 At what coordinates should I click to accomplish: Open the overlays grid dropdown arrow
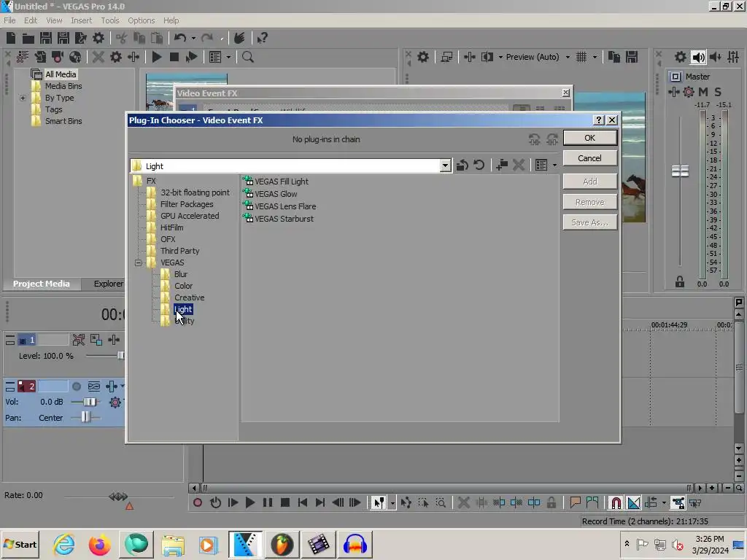(x=595, y=57)
